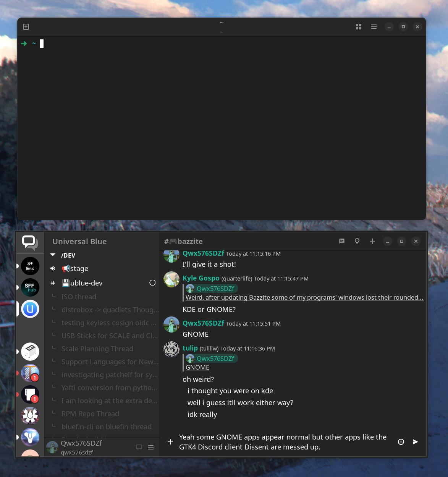448x477 pixels.
Task: Select the Universal Blue server icon
Action: point(30,309)
